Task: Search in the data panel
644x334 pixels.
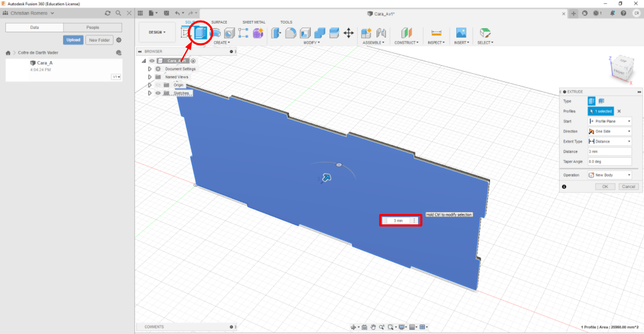Action: [118, 13]
